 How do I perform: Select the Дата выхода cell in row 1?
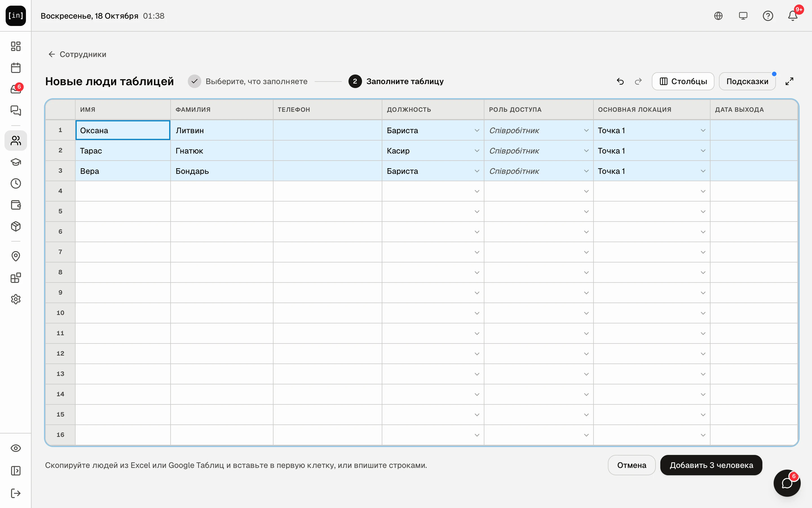point(754,130)
